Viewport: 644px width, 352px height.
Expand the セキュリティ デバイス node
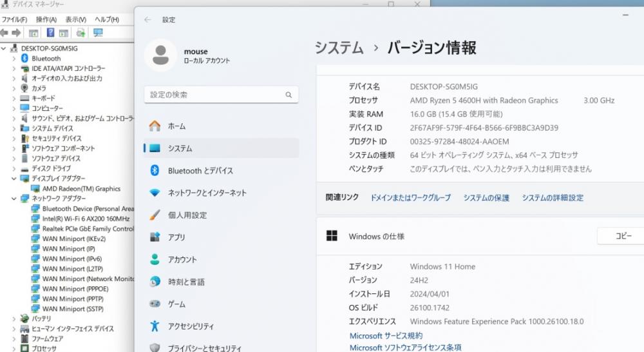pos(14,139)
